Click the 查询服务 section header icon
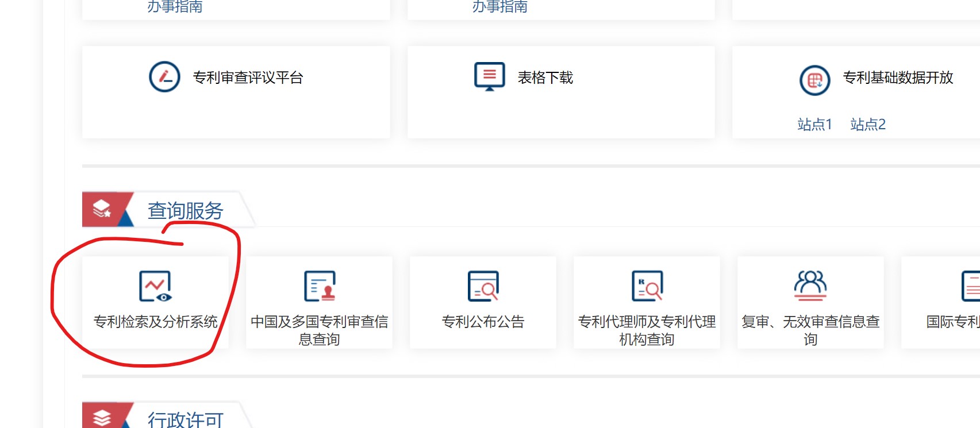This screenshot has width=980, height=428. pyautogui.click(x=102, y=209)
